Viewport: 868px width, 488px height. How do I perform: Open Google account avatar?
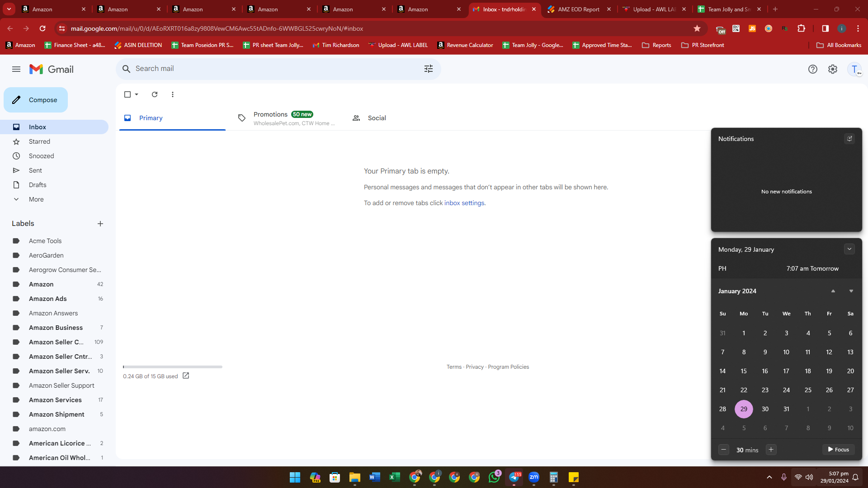tap(854, 69)
